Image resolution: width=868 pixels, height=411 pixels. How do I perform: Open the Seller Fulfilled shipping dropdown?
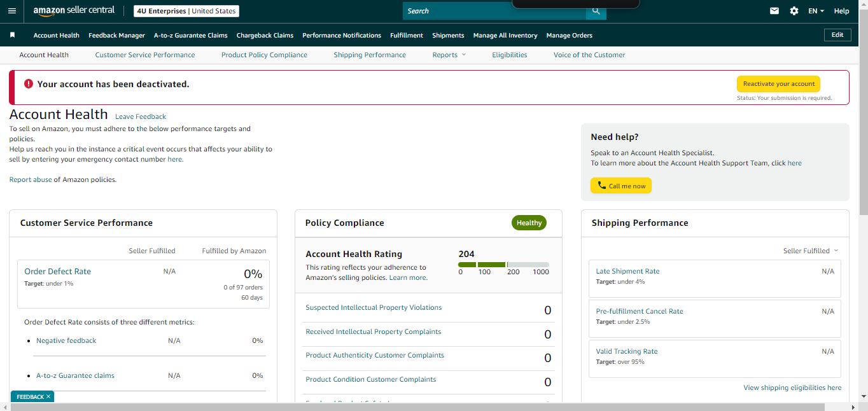pyautogui.click(x=811, y=251)
